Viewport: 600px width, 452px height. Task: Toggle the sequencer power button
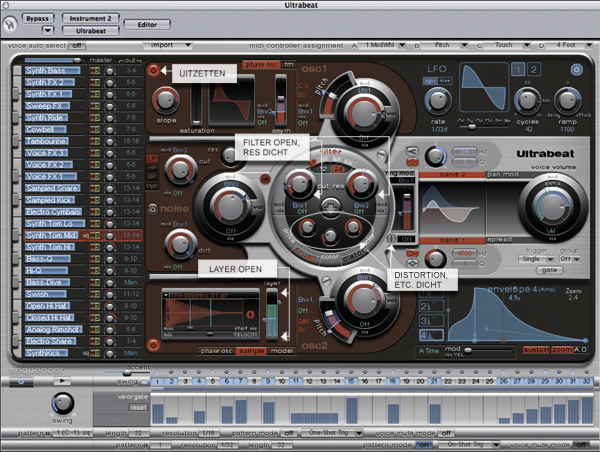[x=21, y=381]
